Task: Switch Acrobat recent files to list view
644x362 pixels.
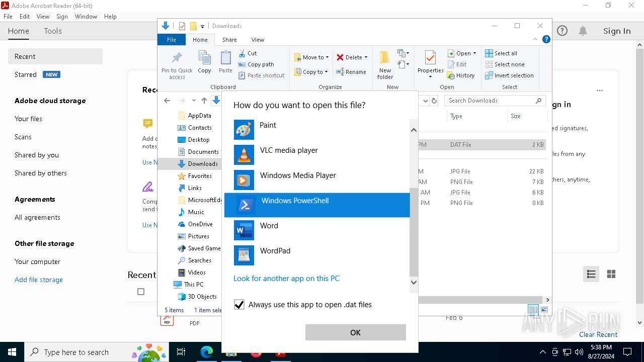Action: coord(591,274)
